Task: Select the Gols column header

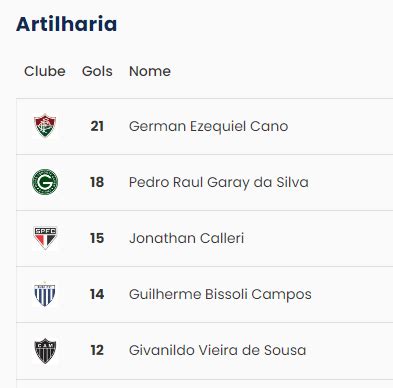Action: click(97, 71)
